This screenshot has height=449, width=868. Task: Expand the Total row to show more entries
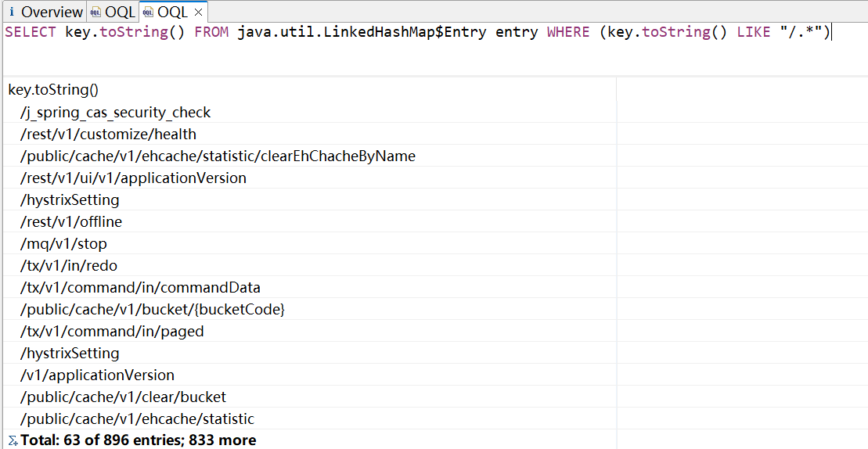[138, 440]
